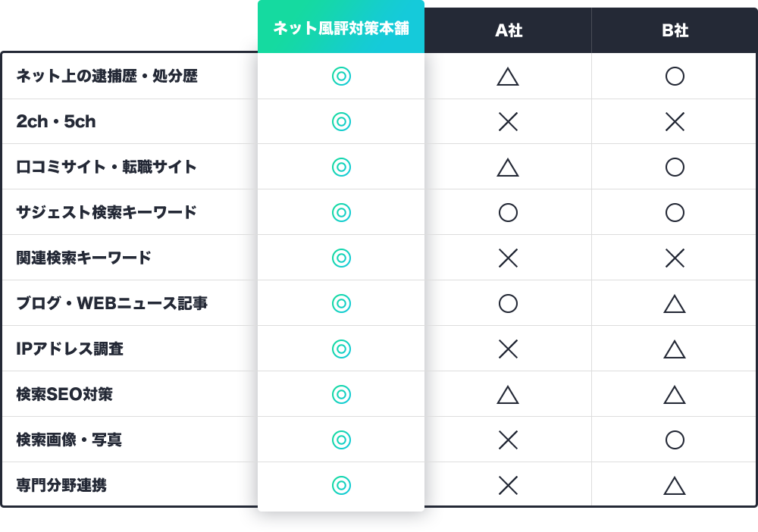Click A社 cross icon for 2ch・5ch

click(508, 121)
